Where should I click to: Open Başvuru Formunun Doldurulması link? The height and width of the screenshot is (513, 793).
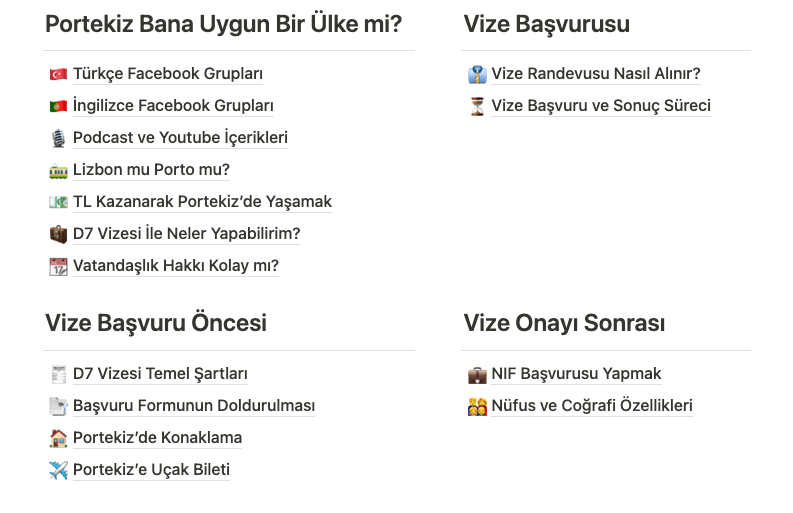[x=194, y=406]
